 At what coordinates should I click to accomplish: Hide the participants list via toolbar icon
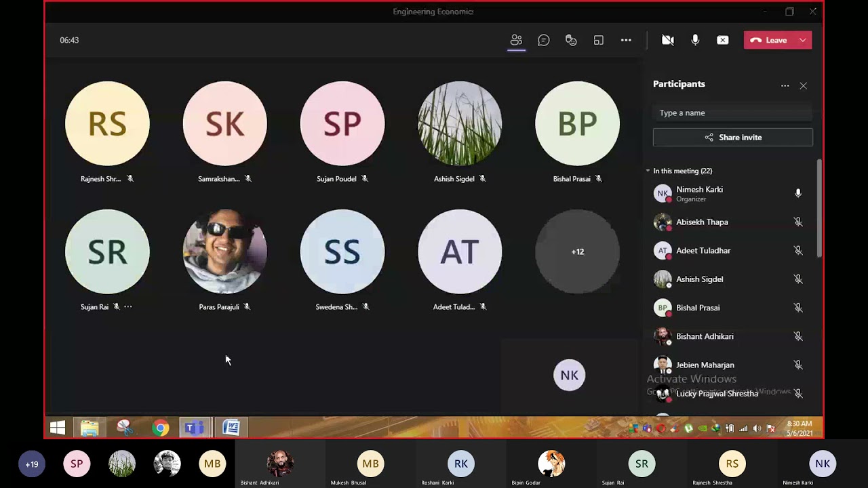[516, 41]
